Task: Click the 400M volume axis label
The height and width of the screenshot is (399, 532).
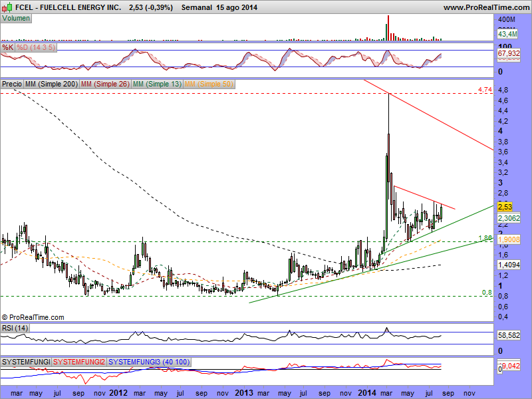Action: pos(507,20)
